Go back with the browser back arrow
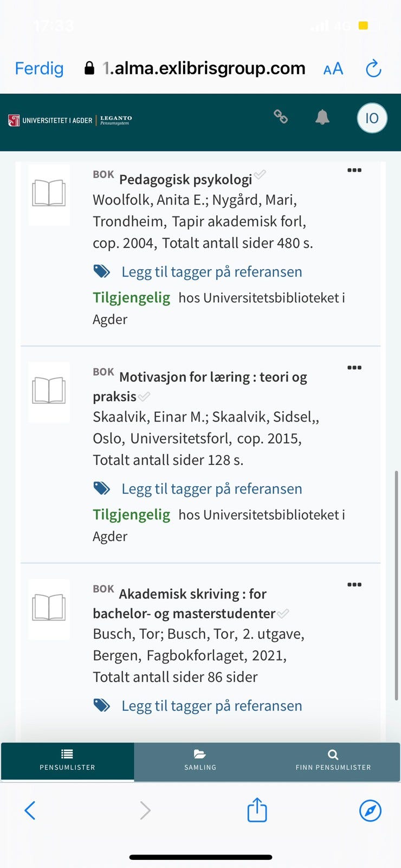 pyautogui.click(x=30, y=810)
